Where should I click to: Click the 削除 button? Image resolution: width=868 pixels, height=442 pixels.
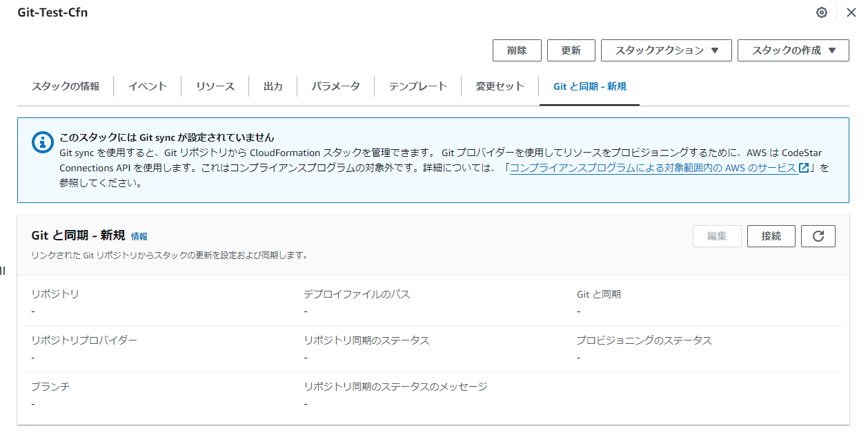point(517,50)
